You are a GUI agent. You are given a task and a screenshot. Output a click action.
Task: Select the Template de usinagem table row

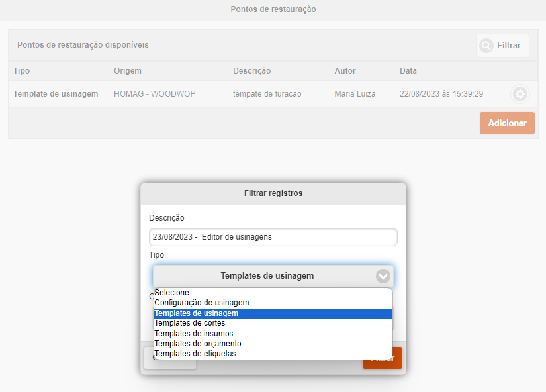tap(56, 94)
